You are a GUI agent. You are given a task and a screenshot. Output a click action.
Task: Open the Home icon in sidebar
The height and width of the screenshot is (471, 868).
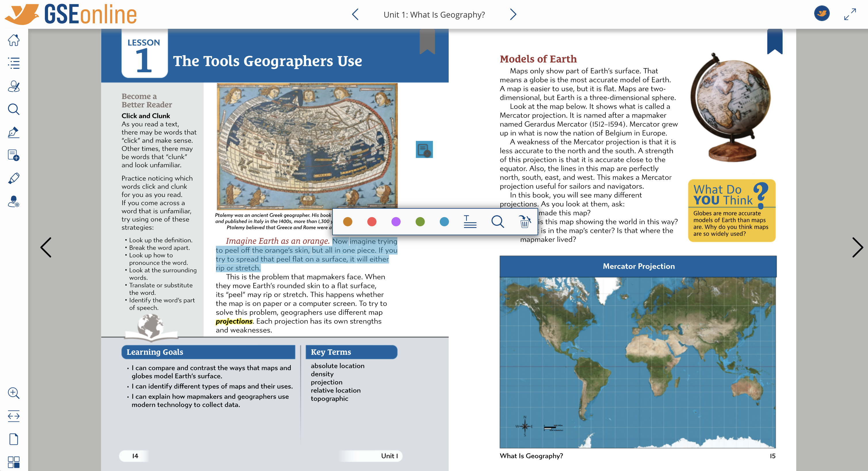(14, 40)
